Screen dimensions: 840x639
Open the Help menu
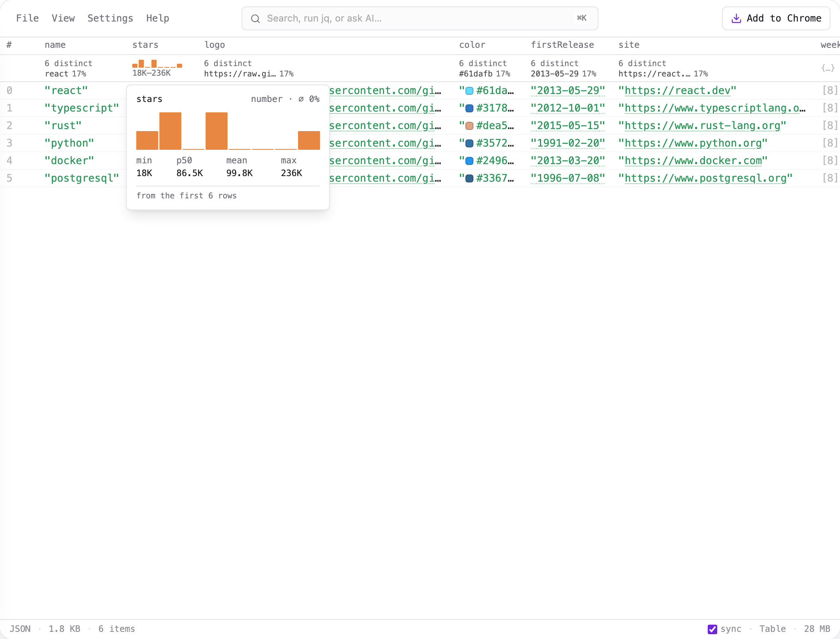pyautogui.click(x=158, y=18)
